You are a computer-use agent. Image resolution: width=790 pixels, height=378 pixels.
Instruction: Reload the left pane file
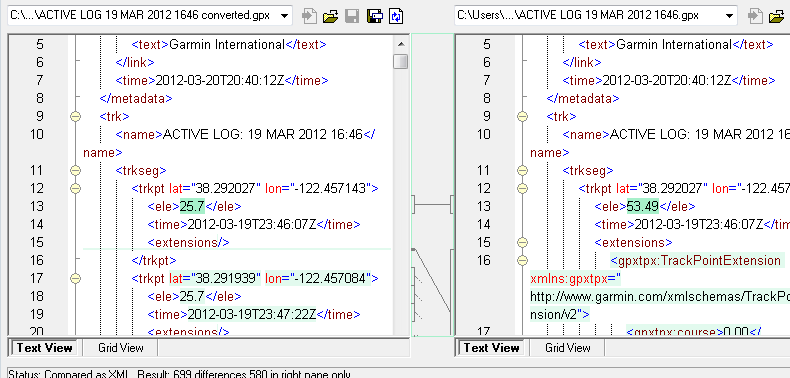[x=397, y=16]
